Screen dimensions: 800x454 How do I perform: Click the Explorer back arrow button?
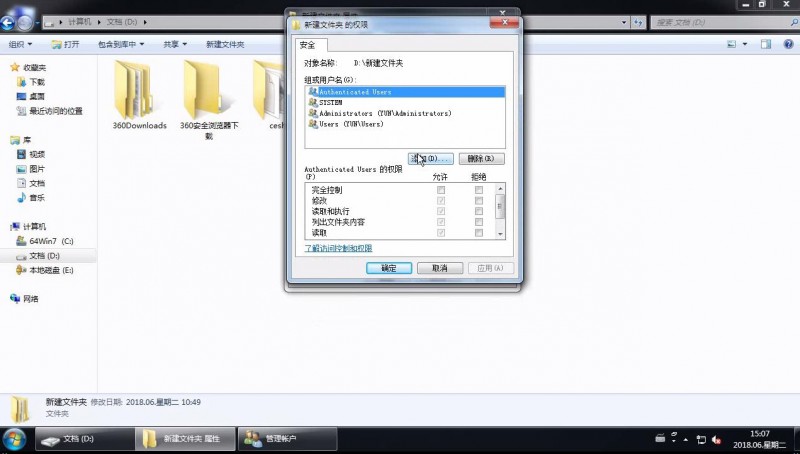pos(7,22)
